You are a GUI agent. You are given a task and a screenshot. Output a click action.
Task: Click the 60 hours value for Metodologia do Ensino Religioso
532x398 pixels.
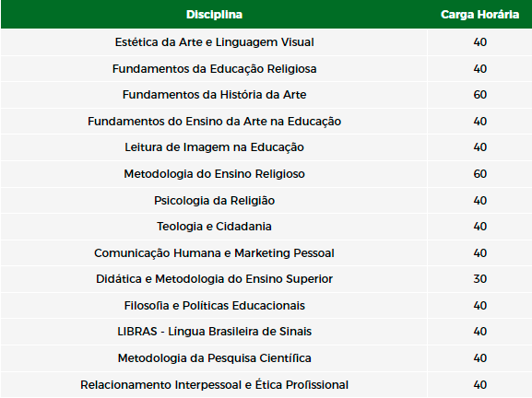(479, 174)
